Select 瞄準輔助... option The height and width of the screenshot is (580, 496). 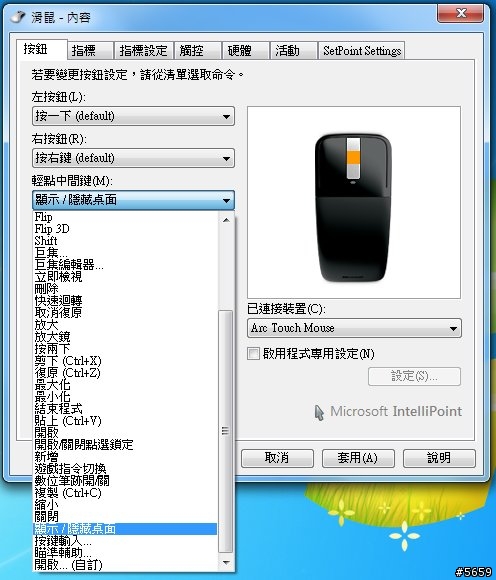(125, 553)
